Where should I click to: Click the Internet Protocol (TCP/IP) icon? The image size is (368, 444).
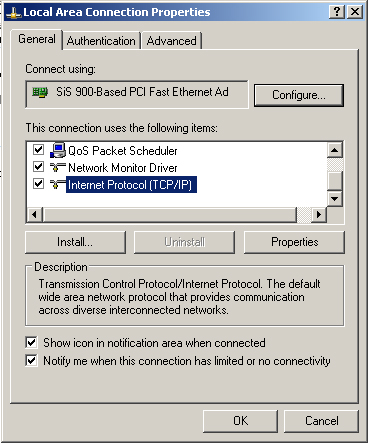(x=58, y=184)
